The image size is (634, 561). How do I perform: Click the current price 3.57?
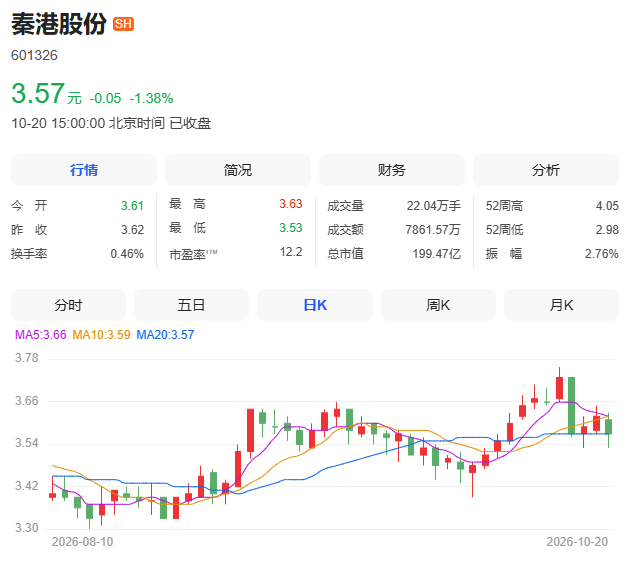pos(38,93)
